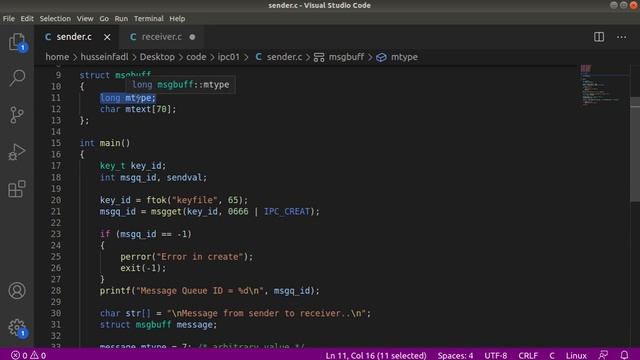The width and height of the screenshot is (640, 360).
Task: Click the C file icon on sender.c tab
Action: 48,37
